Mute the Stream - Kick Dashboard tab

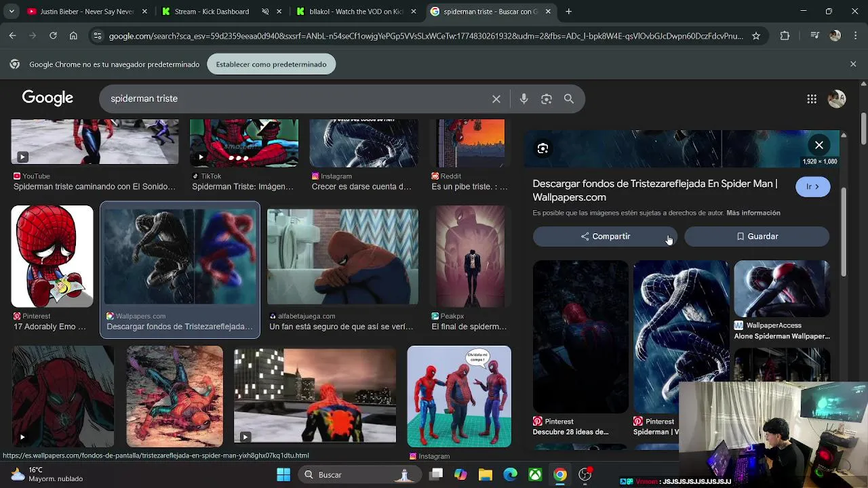point(265,12)
